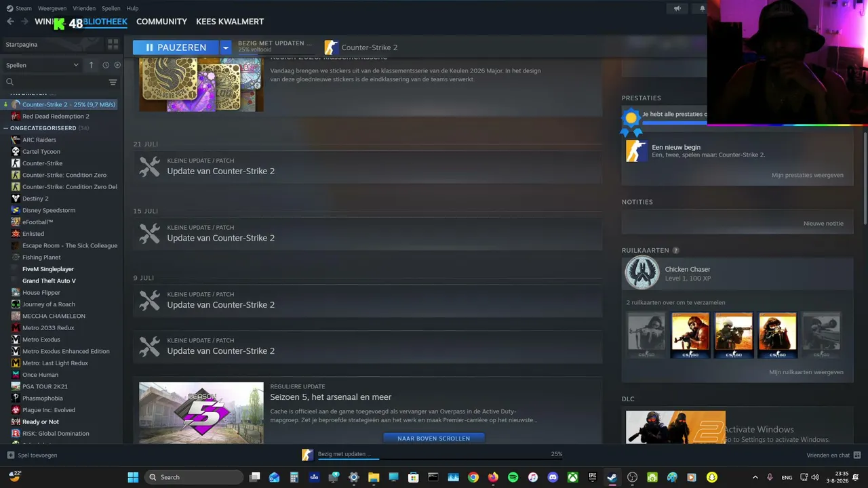Open Mijn ruilkaarten weergeven link

[x=806, y=372]
